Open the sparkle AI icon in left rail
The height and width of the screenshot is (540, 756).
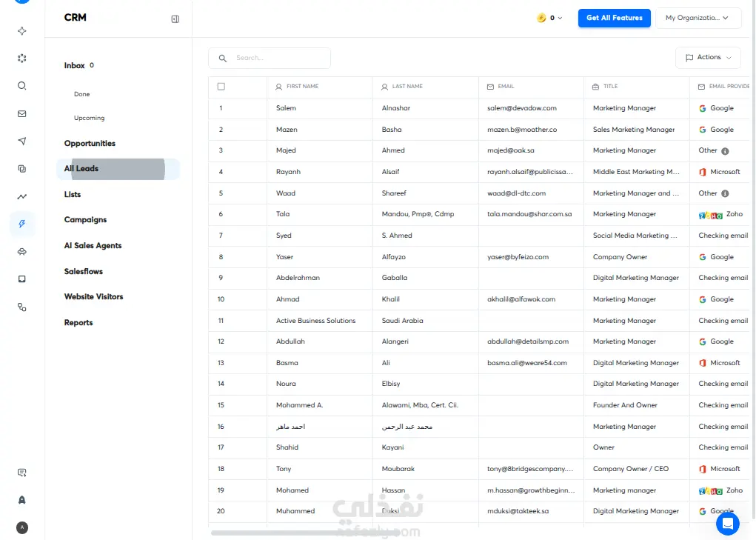21,31
